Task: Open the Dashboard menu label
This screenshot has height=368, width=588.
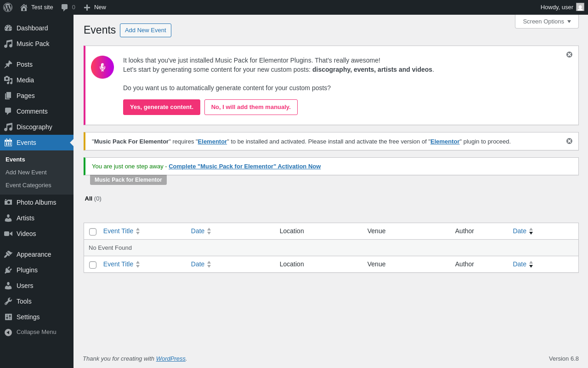Action: (32, 28)
